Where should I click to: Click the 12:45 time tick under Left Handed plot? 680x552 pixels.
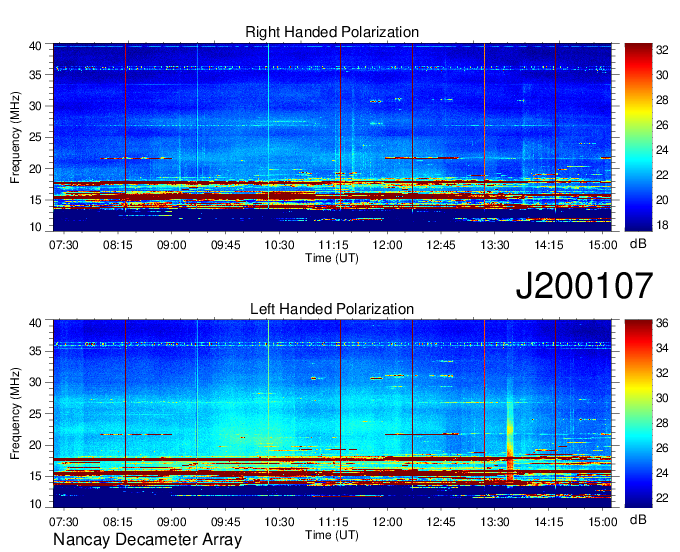441,522
